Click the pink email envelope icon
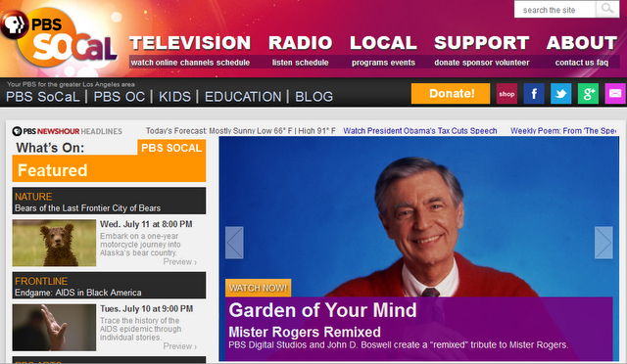Screen dimensions: 627x364 615,94
